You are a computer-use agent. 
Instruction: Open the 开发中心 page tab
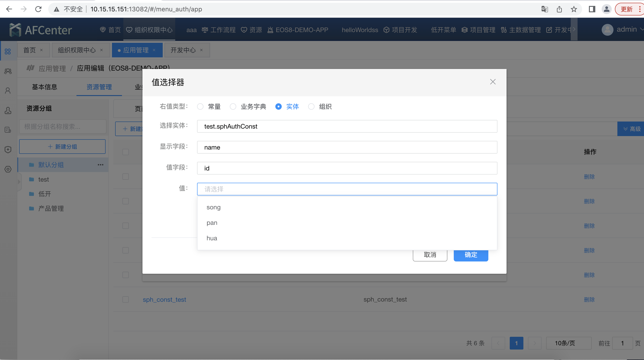183,50
